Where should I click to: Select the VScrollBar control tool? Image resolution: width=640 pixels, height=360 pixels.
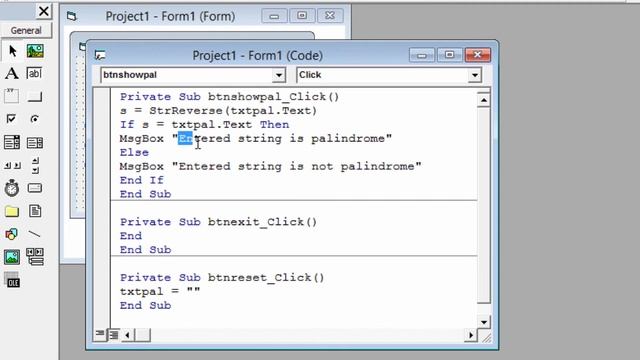click(35, 165)
